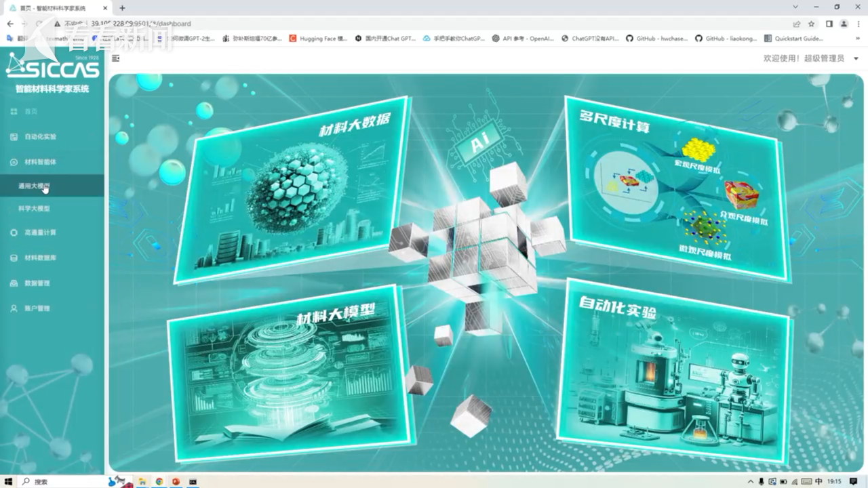Viewport: 868px width, 488px height.
Task: Toggle the browser side panel
Action: point(829,24)
